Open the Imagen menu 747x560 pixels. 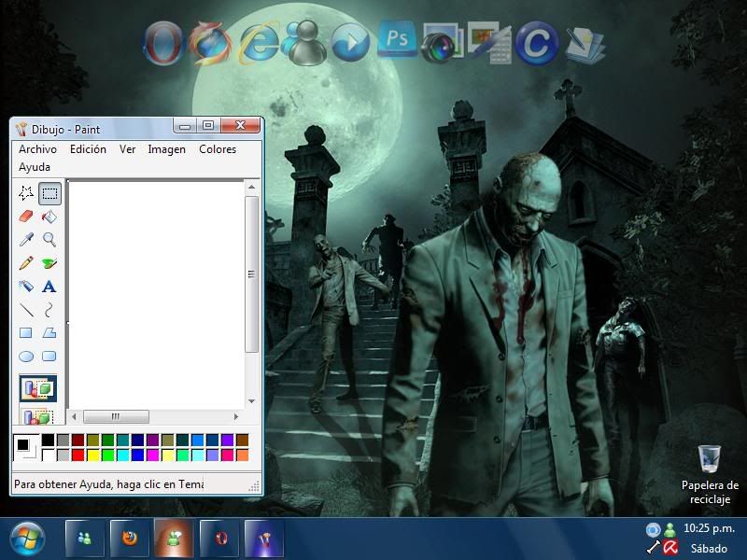click(x=167, y=149)
